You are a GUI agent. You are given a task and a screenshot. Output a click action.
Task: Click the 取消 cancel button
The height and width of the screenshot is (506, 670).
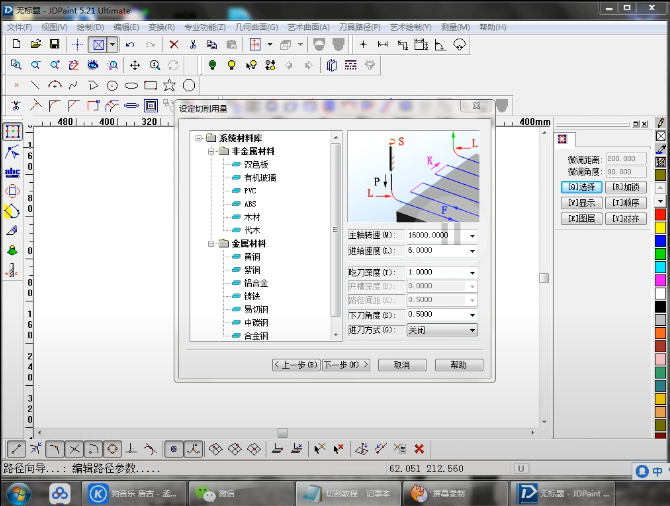402,365
